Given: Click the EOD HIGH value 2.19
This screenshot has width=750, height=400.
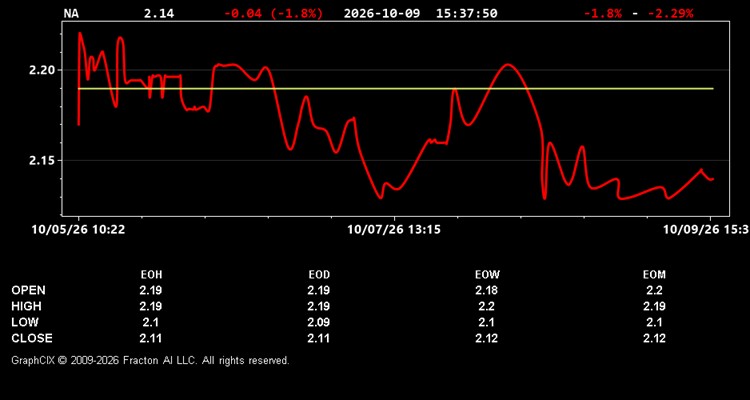Looking at the screenshot, I should [x=319, y=306].
